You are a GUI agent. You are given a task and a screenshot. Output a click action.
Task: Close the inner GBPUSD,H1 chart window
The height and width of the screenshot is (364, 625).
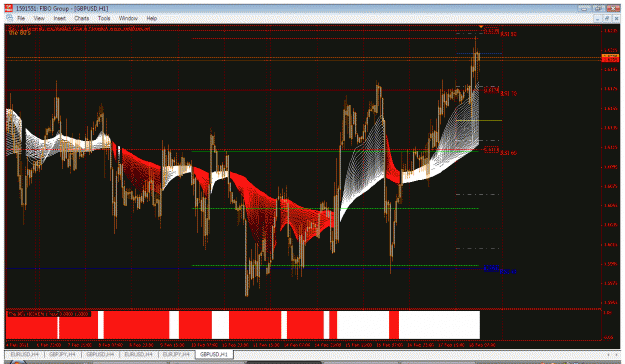[616, 18]
